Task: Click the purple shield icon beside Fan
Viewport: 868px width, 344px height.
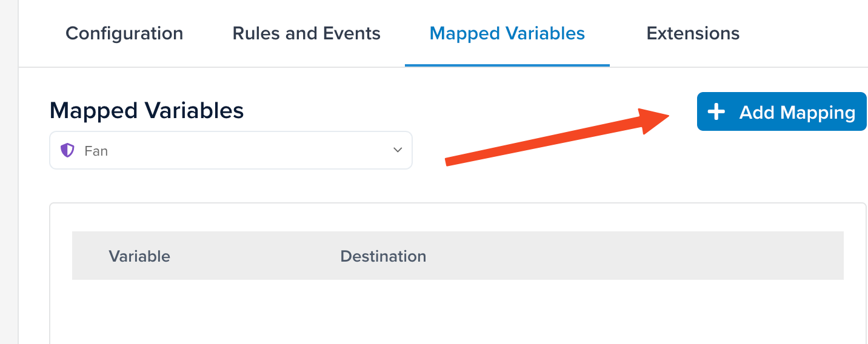Action: (x=67, y=150)
